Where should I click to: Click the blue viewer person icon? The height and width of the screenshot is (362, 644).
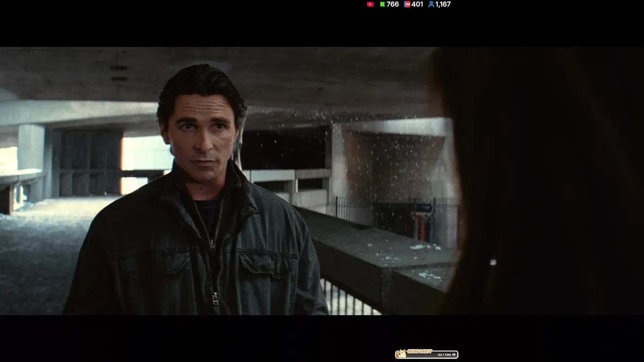pyautogui.click(x=431, y=4)
